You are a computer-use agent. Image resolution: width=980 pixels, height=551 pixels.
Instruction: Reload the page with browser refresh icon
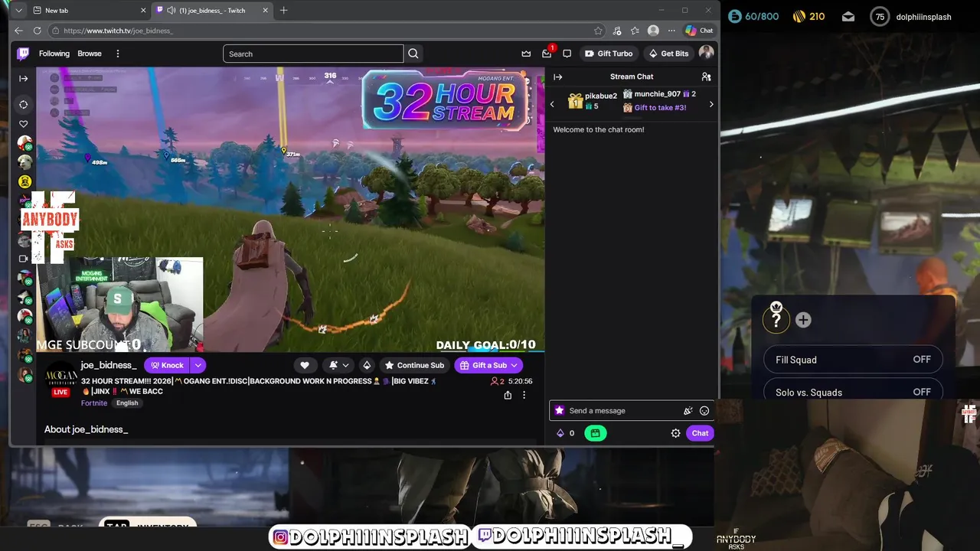(37, 31)
